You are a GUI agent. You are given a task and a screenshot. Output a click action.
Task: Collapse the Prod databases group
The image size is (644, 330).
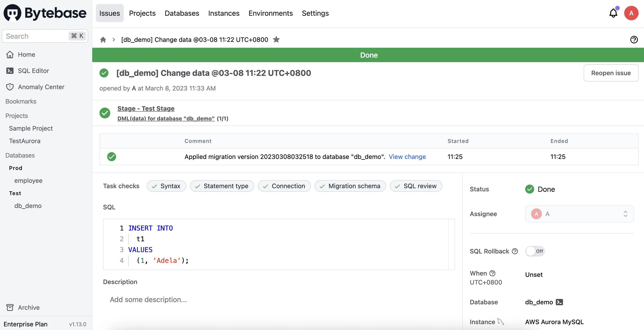[16, 168]
